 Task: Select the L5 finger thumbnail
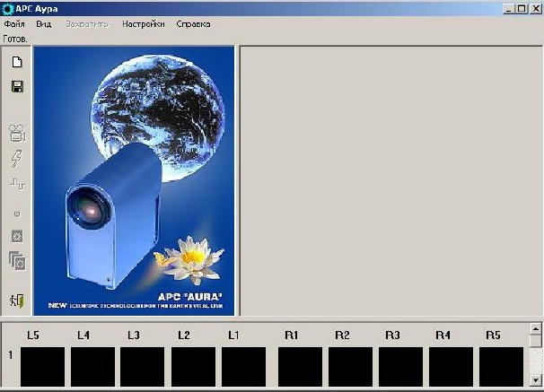click(x=42, y=367)
